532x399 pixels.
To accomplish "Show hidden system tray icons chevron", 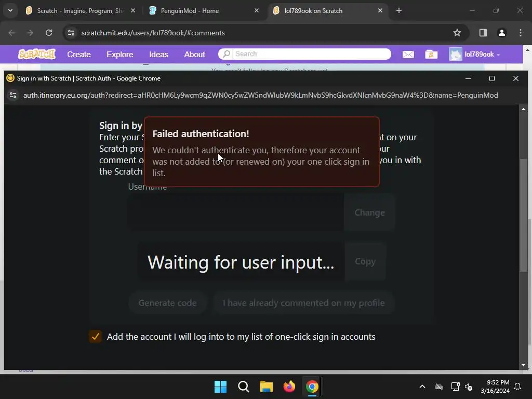I will click(x=422, y=387).
